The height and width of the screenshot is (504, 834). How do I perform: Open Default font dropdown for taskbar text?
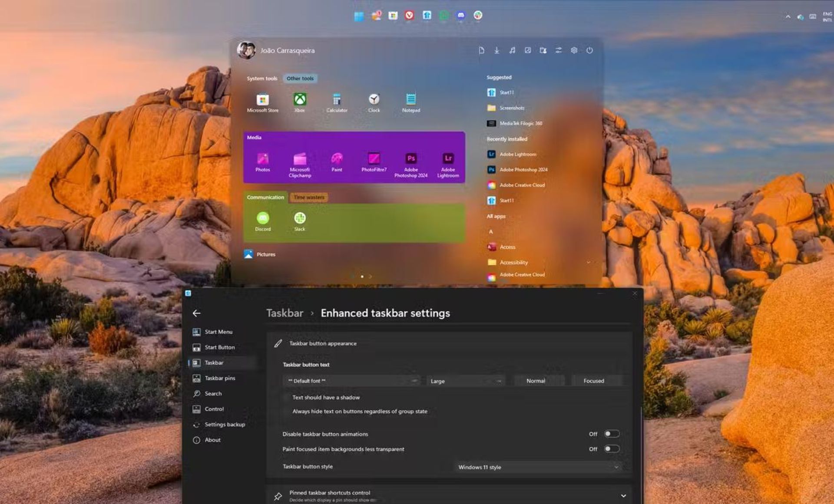click(x=351, y=381)
